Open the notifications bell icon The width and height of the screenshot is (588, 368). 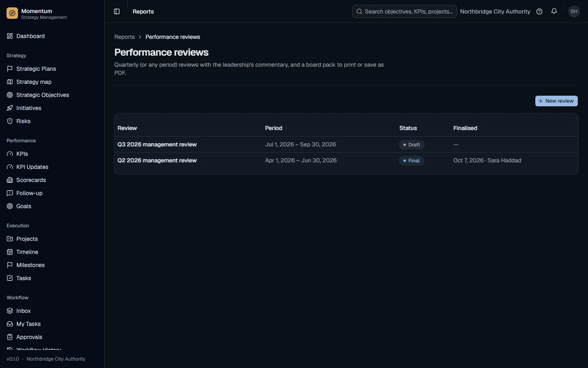pyautogui.click(x=554, y=11)
